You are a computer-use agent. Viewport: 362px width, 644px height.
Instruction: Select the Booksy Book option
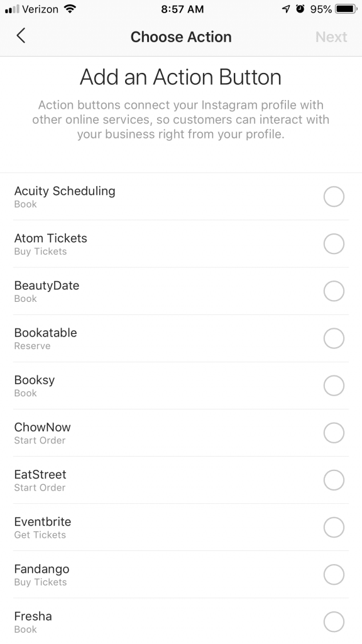click(x=334, y=386)
